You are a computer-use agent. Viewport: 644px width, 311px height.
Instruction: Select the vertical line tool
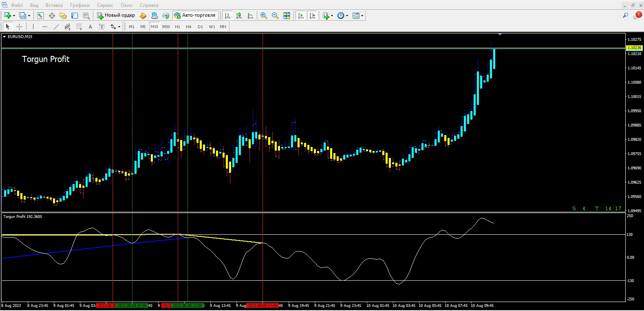click(33, 27)
